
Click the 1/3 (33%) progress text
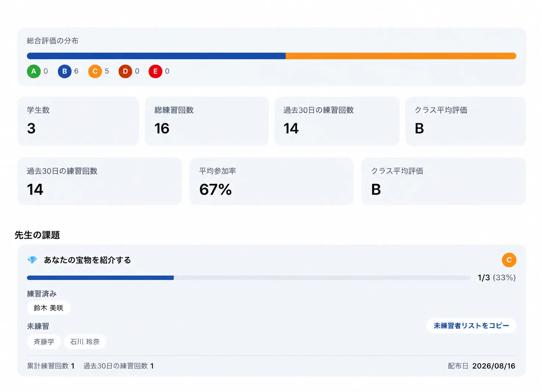(x=496, y=278)
